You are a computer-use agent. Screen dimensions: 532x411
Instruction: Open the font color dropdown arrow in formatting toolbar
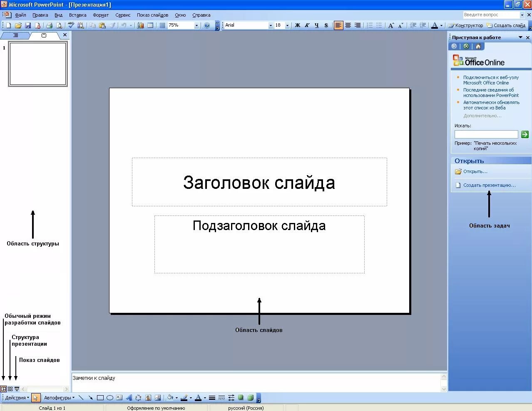click(442, 25)
